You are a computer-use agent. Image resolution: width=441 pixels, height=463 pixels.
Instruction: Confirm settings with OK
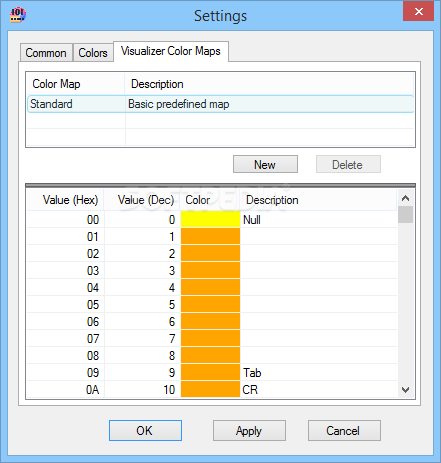(x=145, y=431)
